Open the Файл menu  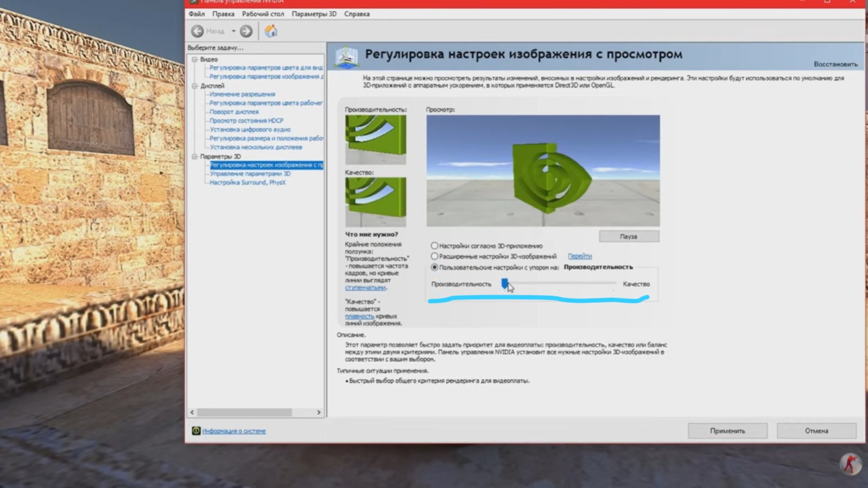(197, 14)
